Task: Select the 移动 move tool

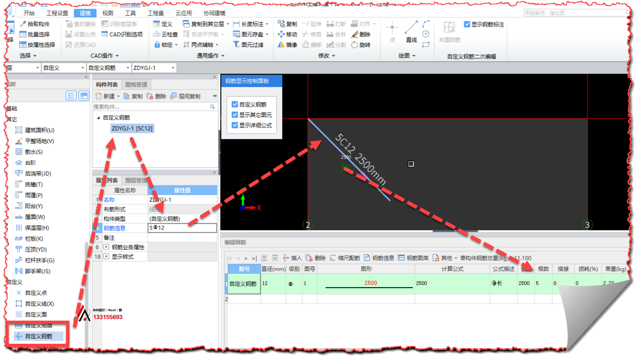Action: 288,34
